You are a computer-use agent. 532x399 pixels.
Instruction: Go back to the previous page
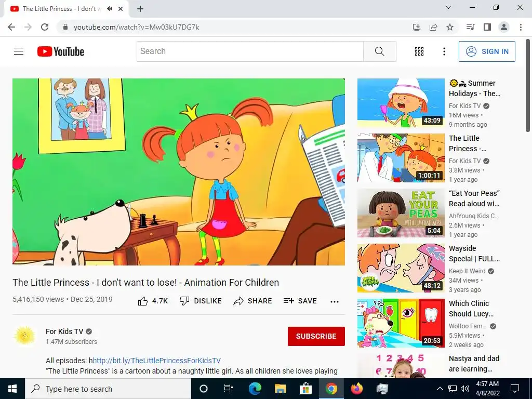(x=11, y=27)
